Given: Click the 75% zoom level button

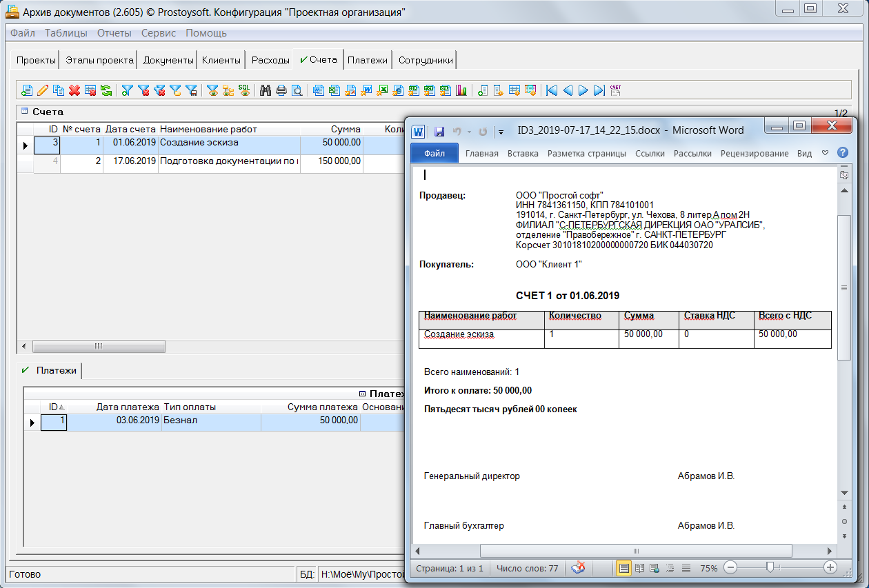Looking at the screenshot, I should tap(708, 569).
